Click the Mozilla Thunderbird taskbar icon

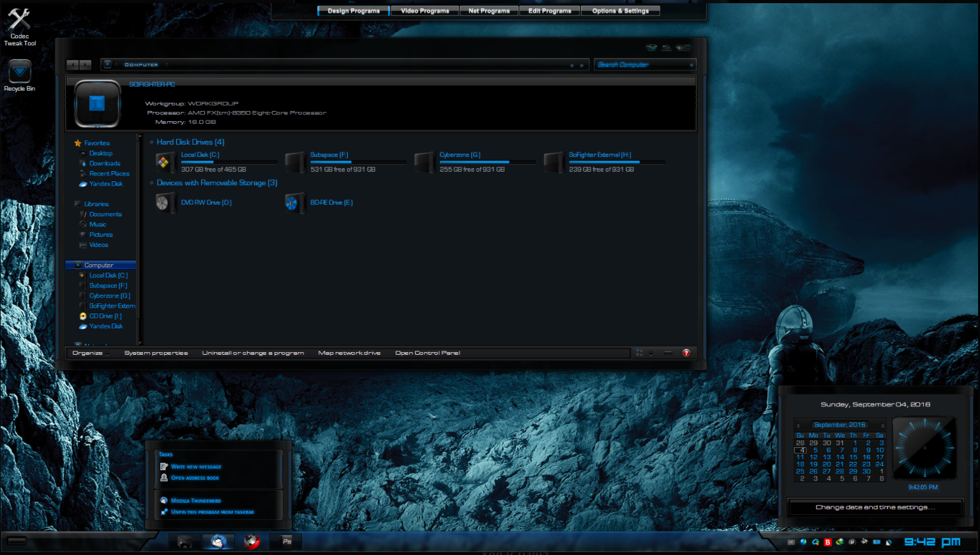(x=218, y=542)
